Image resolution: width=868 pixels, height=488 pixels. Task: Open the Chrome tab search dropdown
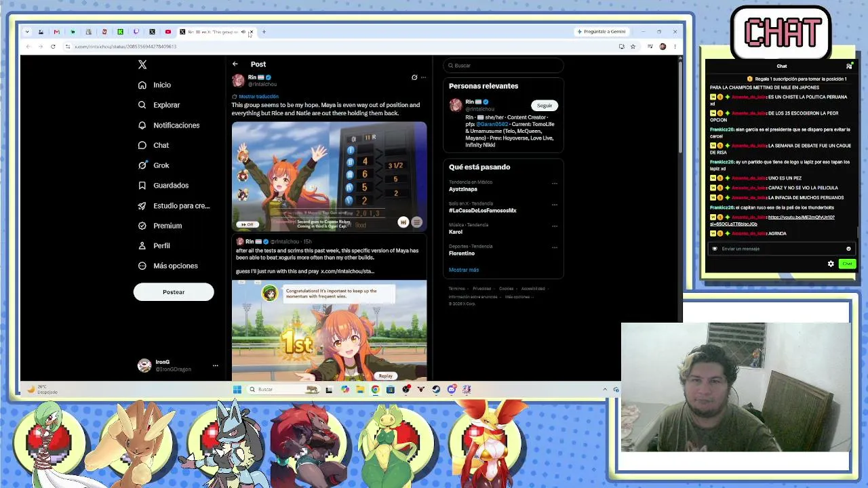[26, 32]
